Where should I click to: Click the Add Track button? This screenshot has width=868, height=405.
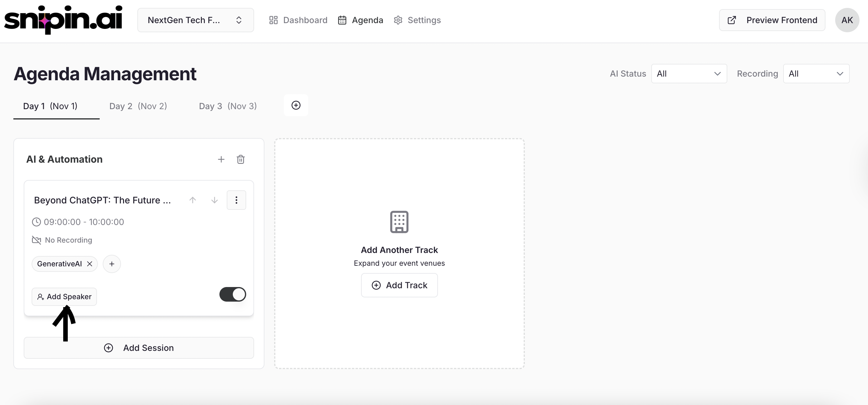pyautogui.click(x=399, y=285)
